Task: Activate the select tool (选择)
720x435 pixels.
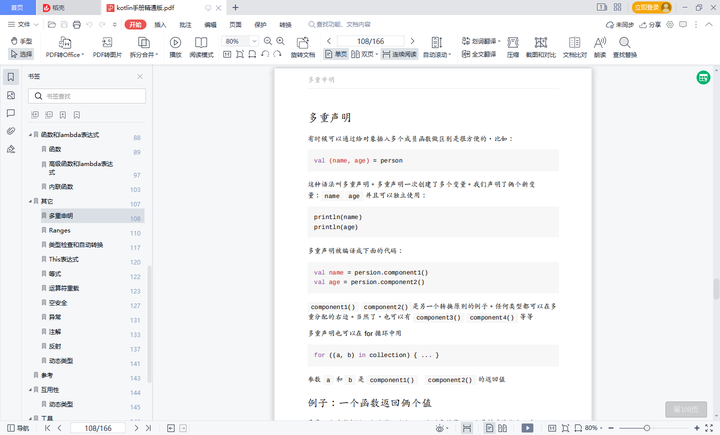Action: click(x=21, y=54)
